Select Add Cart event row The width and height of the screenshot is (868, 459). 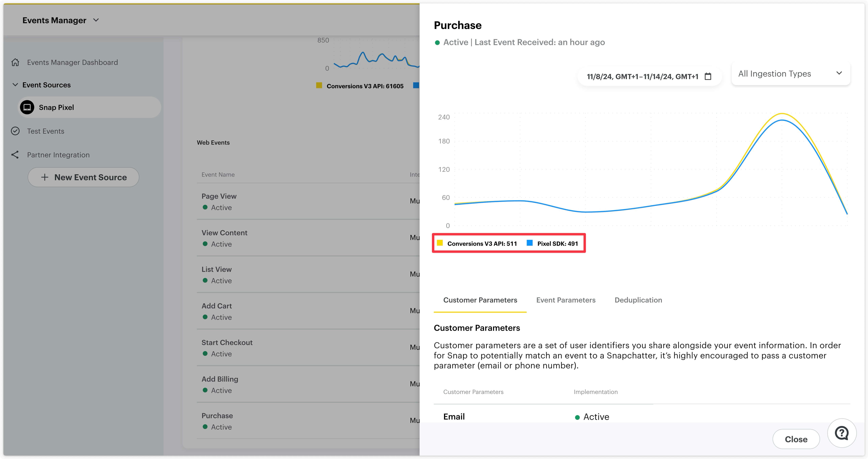(308, 311)
